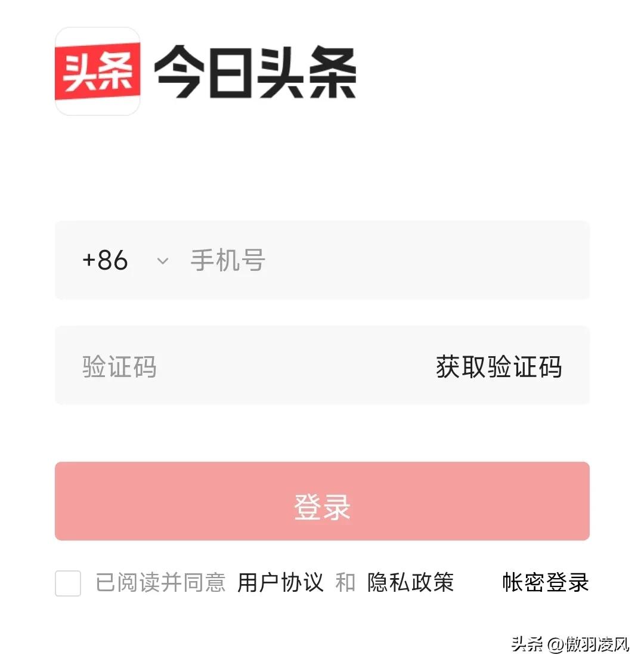Screen dimensions: 644x667
Task: Tap 获取验证码 on the code row
Action: pyautogui.click(x=499, y=366)
